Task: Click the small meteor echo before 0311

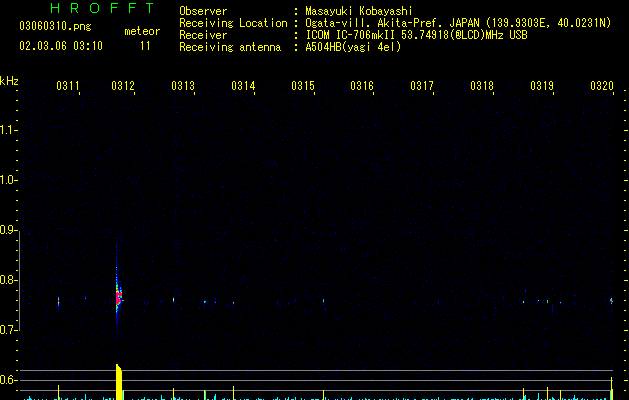Action: coord(59,301)
